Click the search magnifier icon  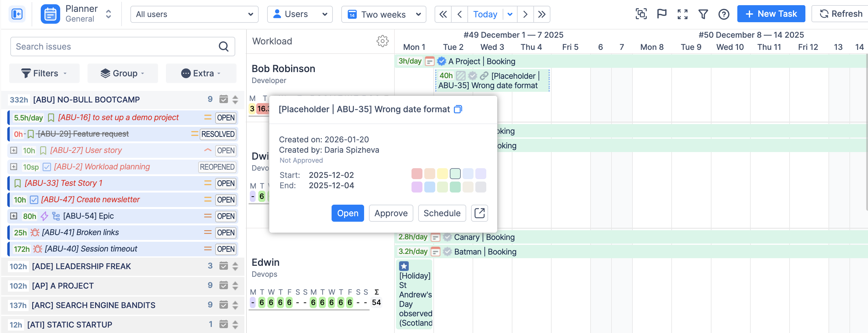pyautogui.click(x=223, y=47)
